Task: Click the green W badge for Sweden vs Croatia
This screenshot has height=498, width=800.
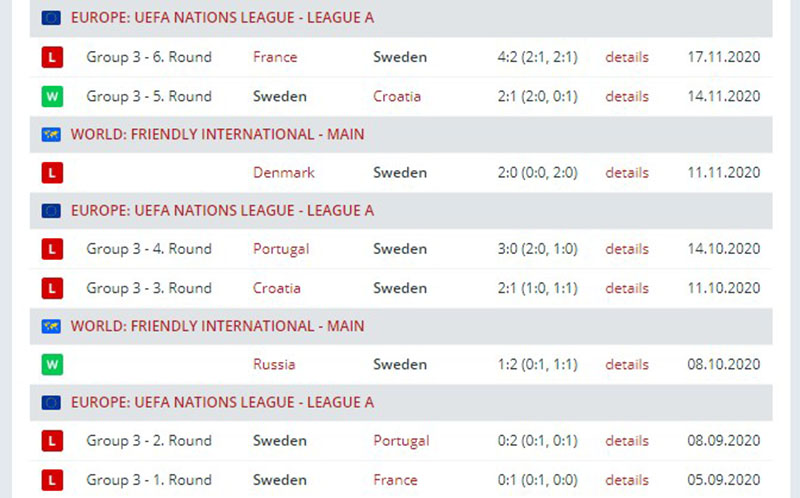Action: [51, 97]
